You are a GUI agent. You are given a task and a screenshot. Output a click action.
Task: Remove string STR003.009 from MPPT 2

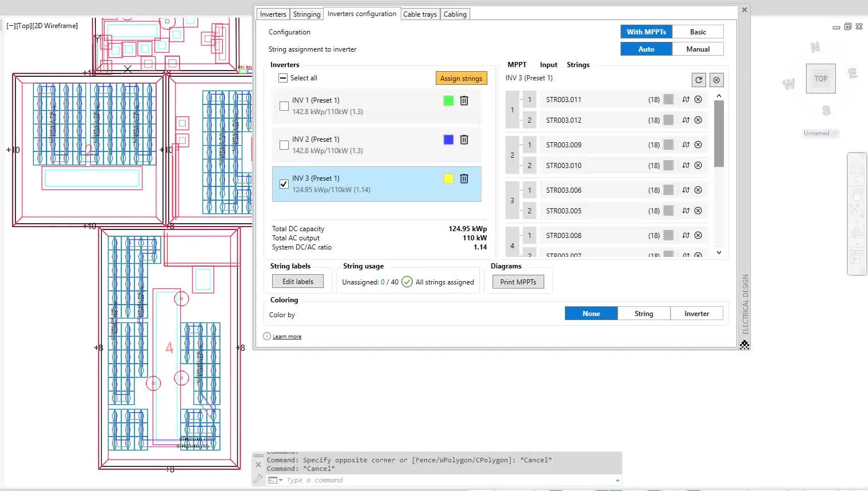[698, 145]
